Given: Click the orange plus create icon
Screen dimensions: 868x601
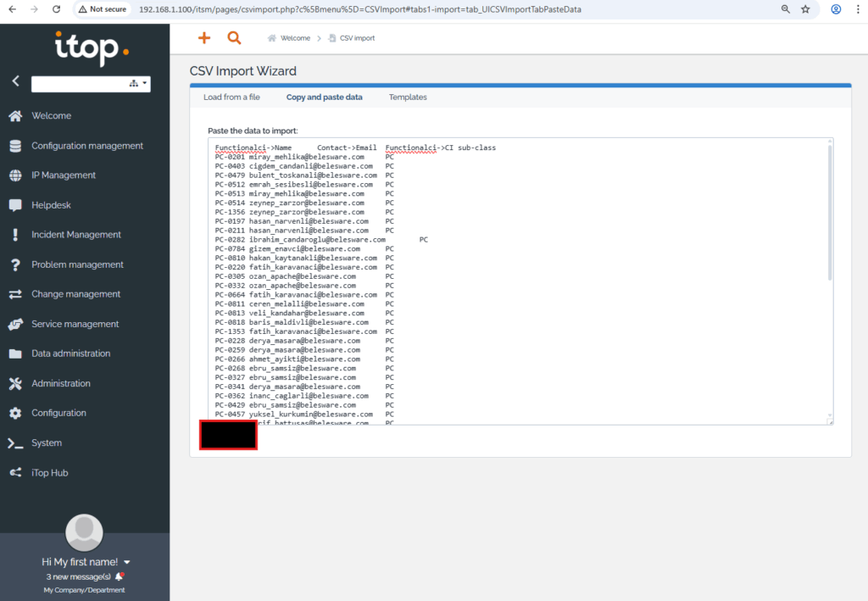Looking at the screenshot, I should tap(203, 38).
